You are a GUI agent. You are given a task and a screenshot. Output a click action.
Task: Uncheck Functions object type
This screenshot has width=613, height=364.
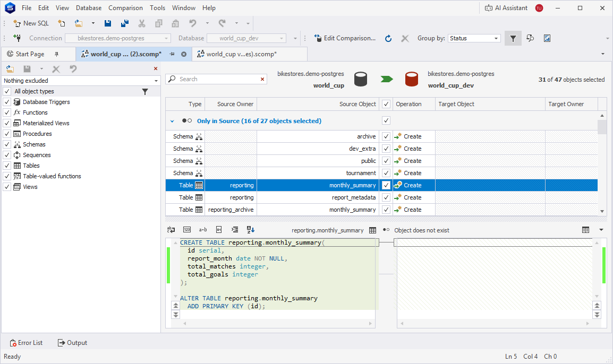[7, 112]
